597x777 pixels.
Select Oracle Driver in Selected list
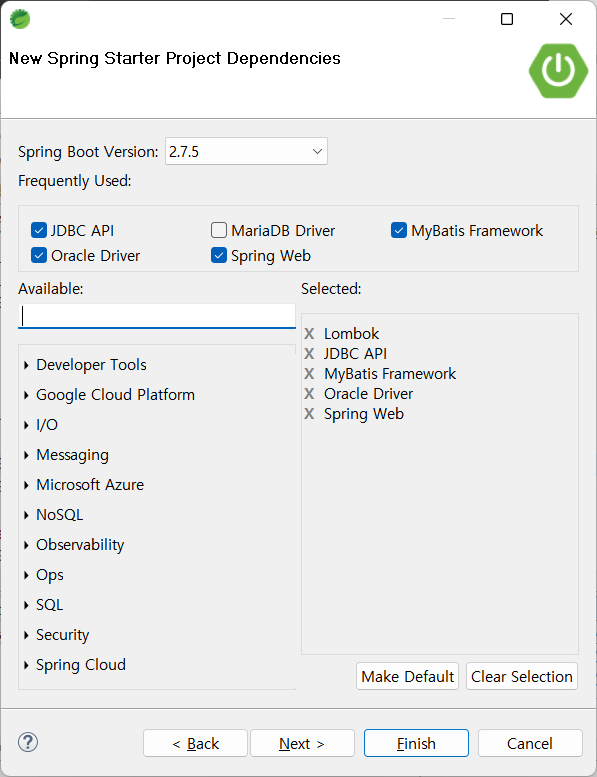tap(368, 393)
